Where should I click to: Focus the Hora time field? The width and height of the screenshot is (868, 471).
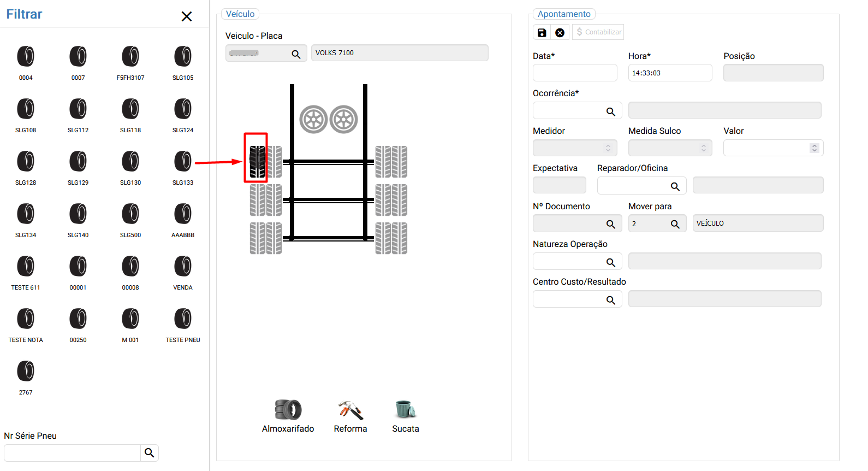click(669, 73)
